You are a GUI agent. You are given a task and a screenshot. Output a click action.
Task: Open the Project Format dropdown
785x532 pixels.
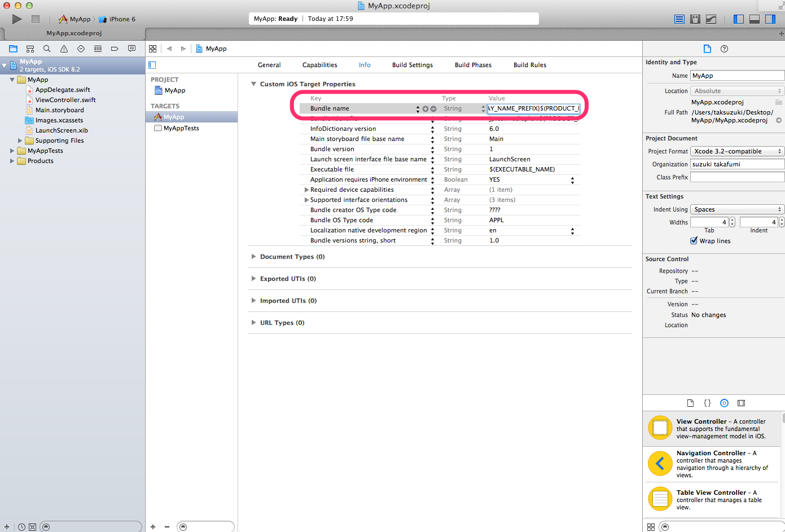coord(737,151)
